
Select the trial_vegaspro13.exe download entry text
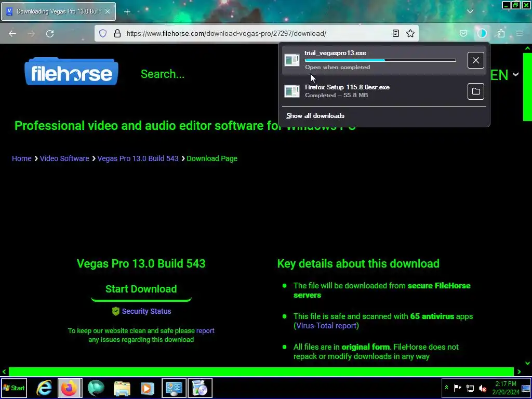(x=335, y=53)
